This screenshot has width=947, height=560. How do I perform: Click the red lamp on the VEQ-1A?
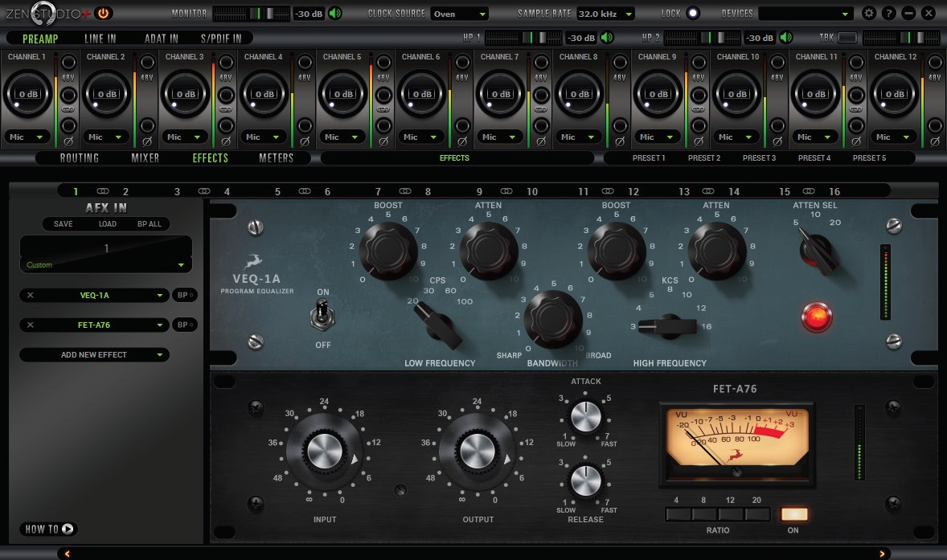(817, 317)
